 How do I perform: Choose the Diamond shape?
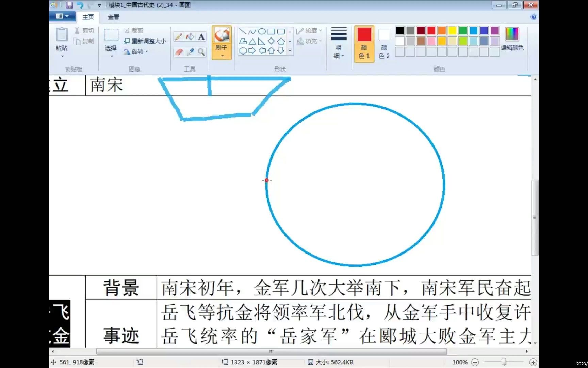pos(271,41)
